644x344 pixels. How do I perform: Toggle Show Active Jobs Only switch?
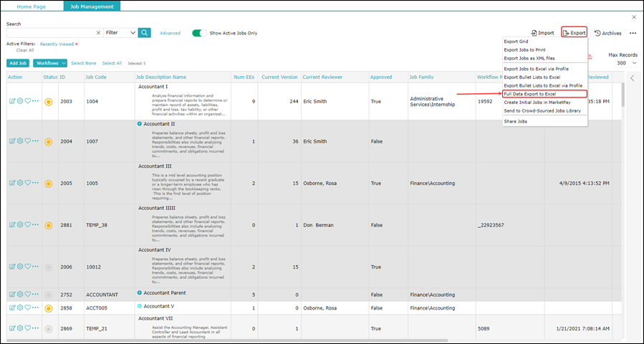pyautogui.click(x=199, y=33)
